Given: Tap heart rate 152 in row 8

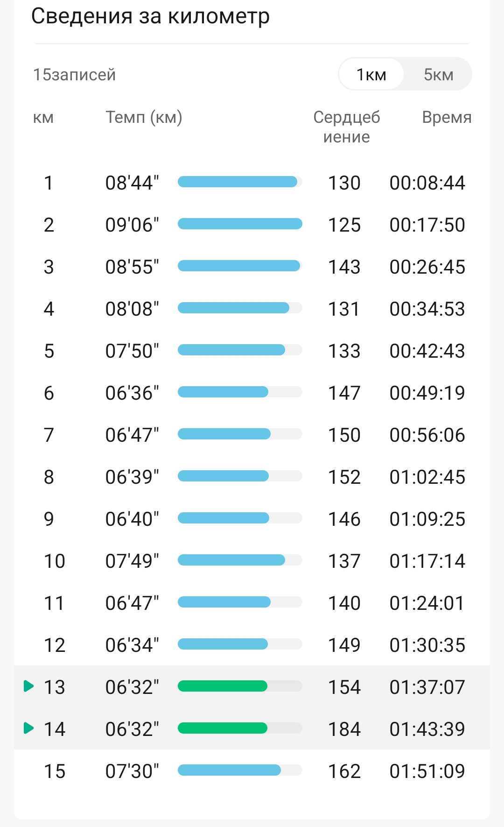Looking at the screenshot, I should (344, 477).
